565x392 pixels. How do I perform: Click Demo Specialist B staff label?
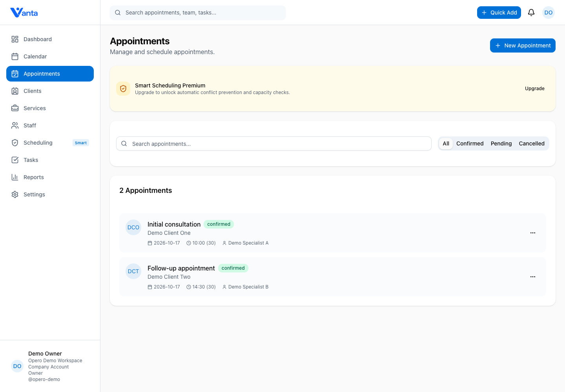click(246, 287)
